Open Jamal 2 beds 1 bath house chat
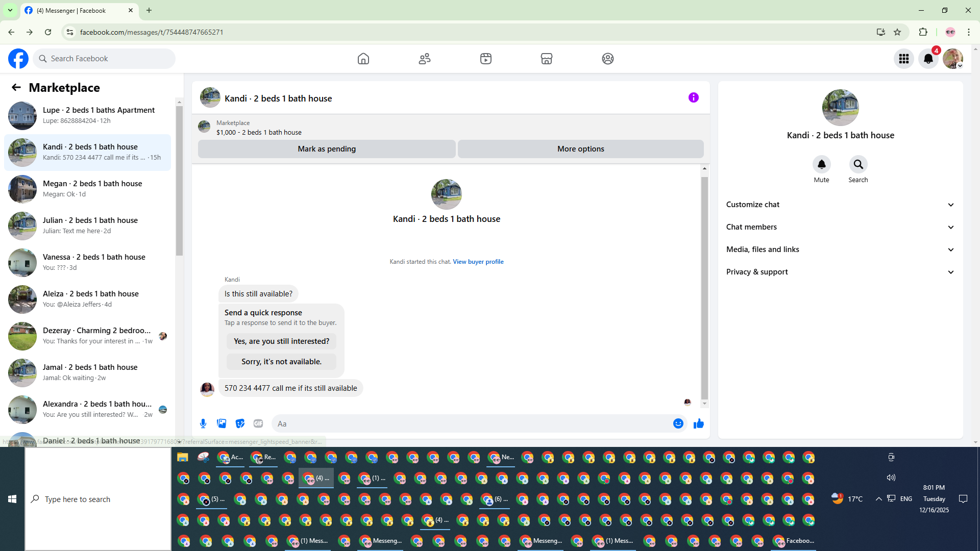This screenshot has height=551, width=980. point(88,372)
